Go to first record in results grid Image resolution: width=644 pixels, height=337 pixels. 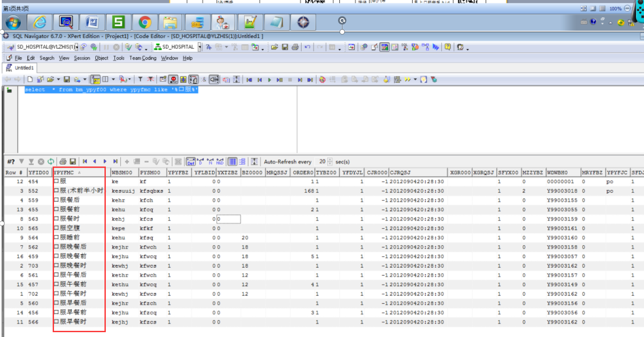click(85, 162)
